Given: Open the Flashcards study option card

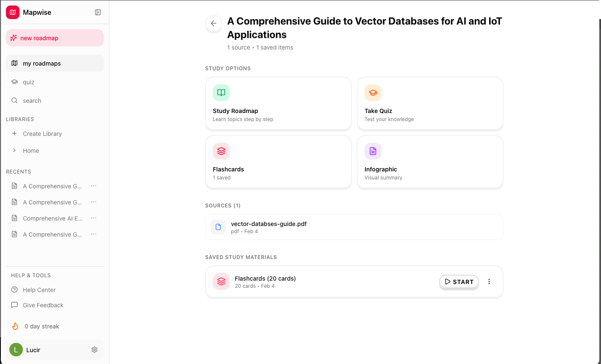Looking at the screenshot, I should click(278, 162).
